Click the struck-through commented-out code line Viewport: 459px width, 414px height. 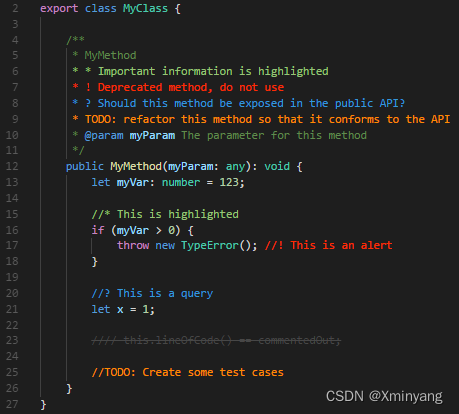(x=216, y=341)
